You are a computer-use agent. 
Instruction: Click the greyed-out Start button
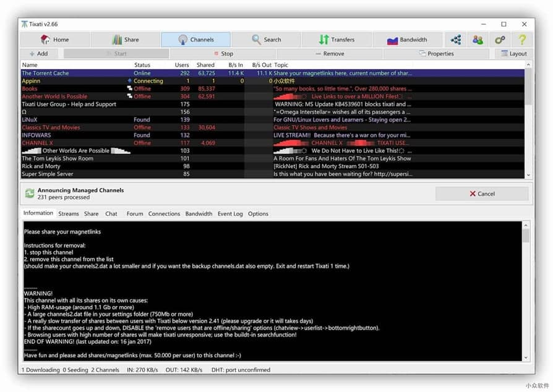(x=116, y=54)
